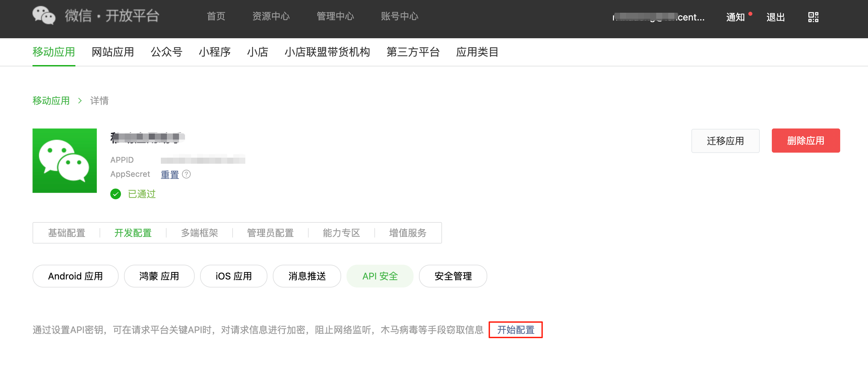Select the 管理员配置 sub-tab
Image resolution: width=868 pixels, height=367 pixels.
click(x=270, y=233)
